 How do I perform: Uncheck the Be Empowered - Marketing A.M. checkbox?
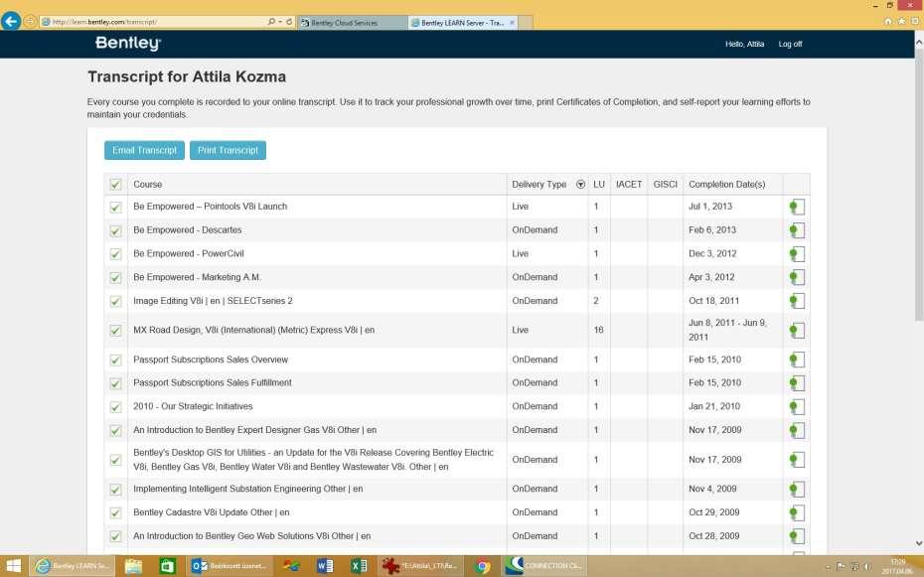115,278
